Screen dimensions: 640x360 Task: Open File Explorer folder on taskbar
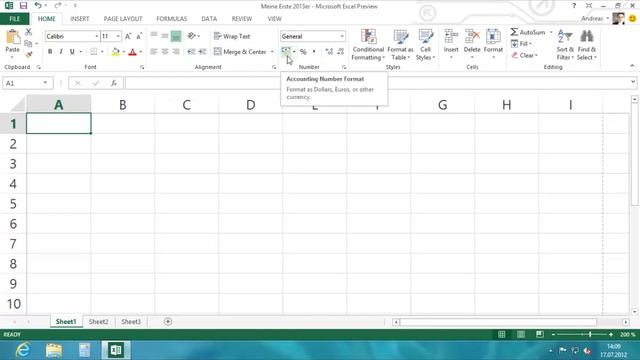click(x=54, y=350)
